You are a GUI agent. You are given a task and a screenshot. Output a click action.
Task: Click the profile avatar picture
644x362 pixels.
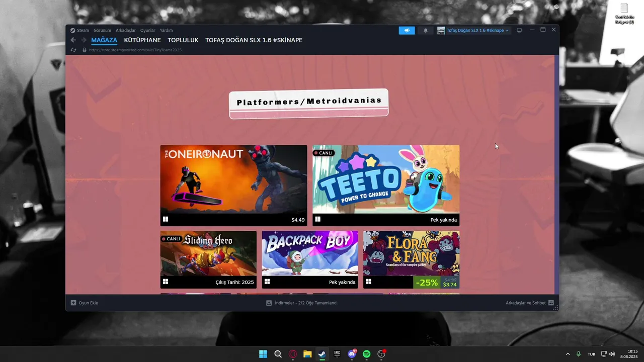coord(441,30)
